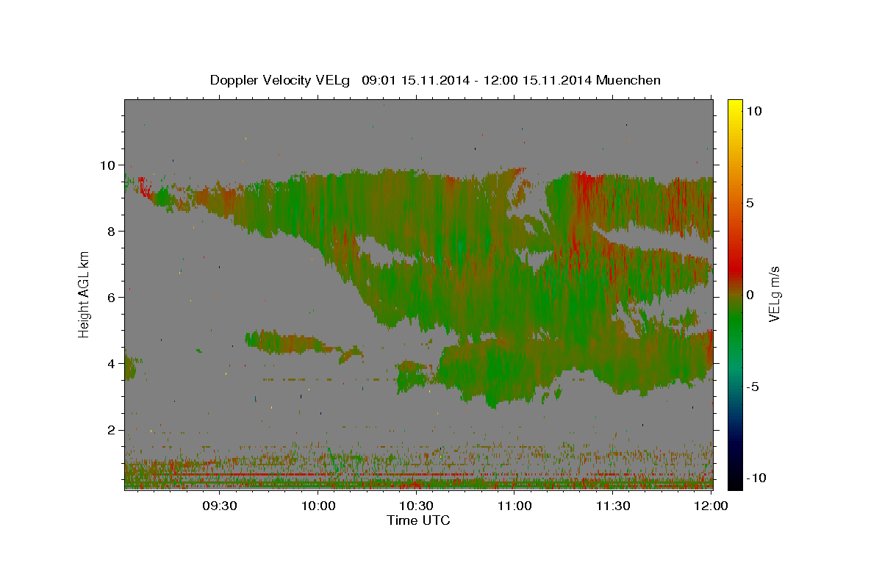The width and height of the screenshot is (882, 588).
Task: Click the 11:30 time tick label
Action: pyautogui.click(x=613, y=506)
